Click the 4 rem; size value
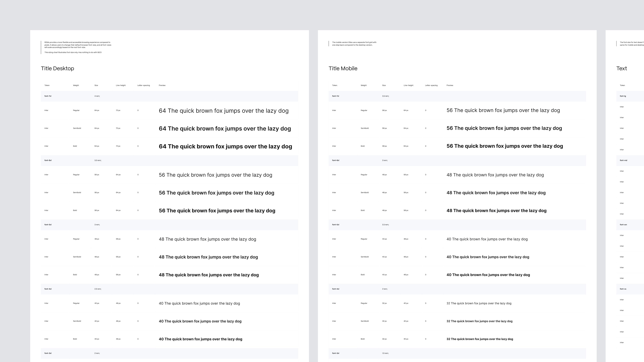This screenshot has height=362, width=644. point(97,96)
